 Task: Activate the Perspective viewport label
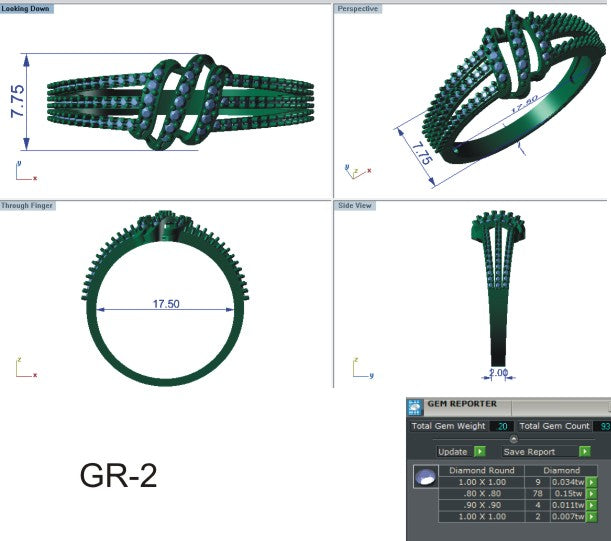358,9
